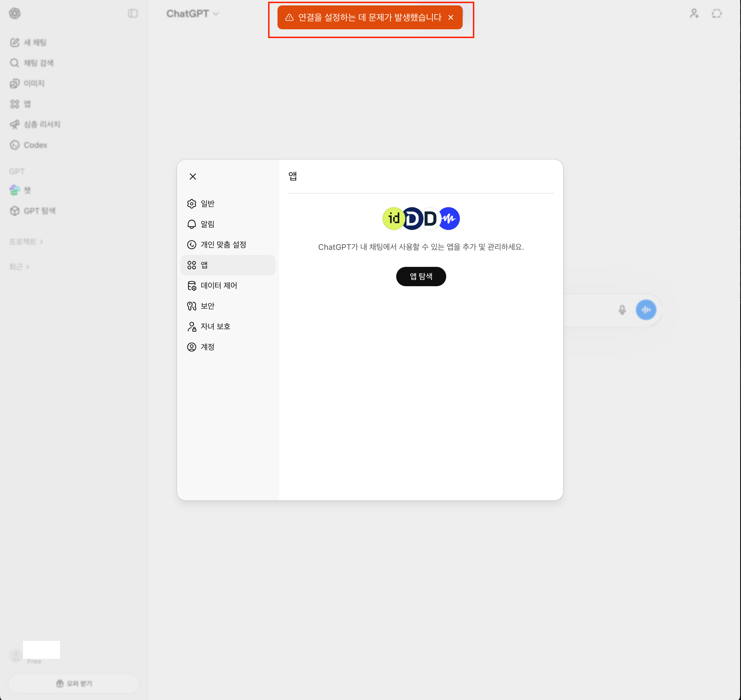The width and height of the screenshot is (741, 700).
Task: Close the settings dialog with X
Action: pos(193,176)
